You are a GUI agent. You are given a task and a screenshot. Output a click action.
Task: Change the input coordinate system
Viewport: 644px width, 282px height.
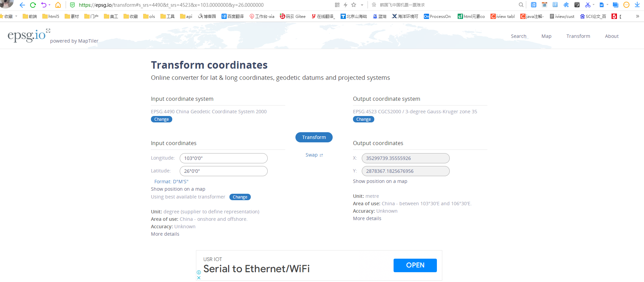[161, 119]
